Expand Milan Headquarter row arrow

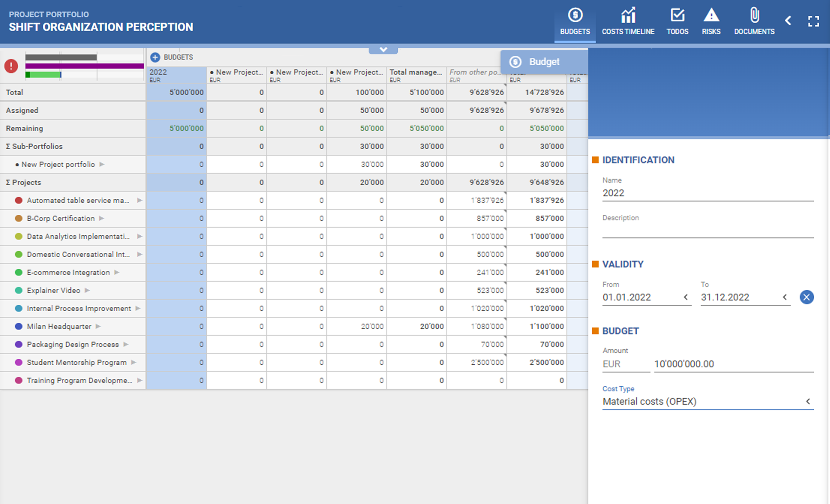pyautogui.click(x=98, y=326)
